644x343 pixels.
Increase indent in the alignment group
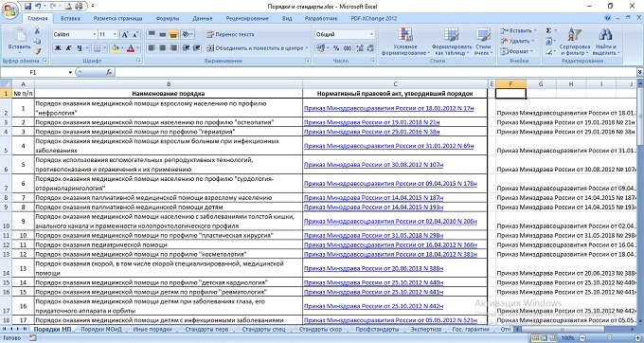pyautogui.click(x=196, y=48)
